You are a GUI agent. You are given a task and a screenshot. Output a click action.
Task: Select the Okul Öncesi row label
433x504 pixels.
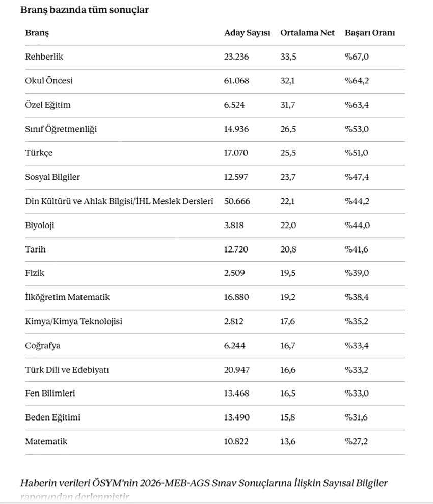49,80
